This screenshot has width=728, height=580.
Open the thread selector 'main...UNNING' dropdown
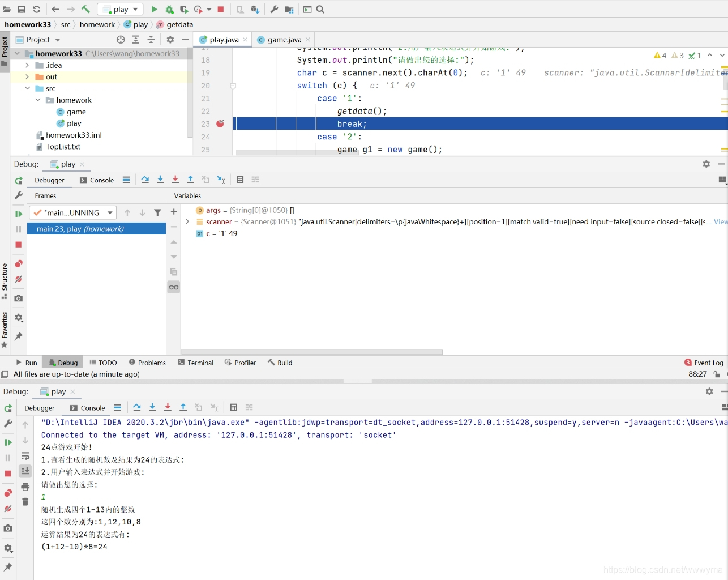73,212
